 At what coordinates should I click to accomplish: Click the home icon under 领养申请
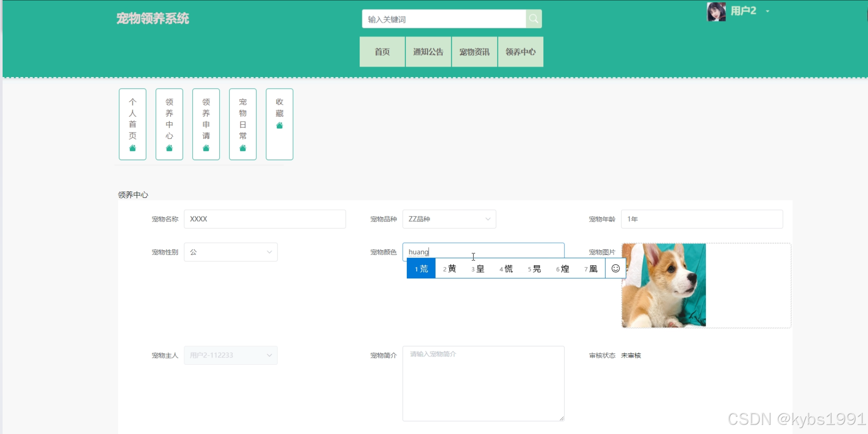tap(206, 148)
